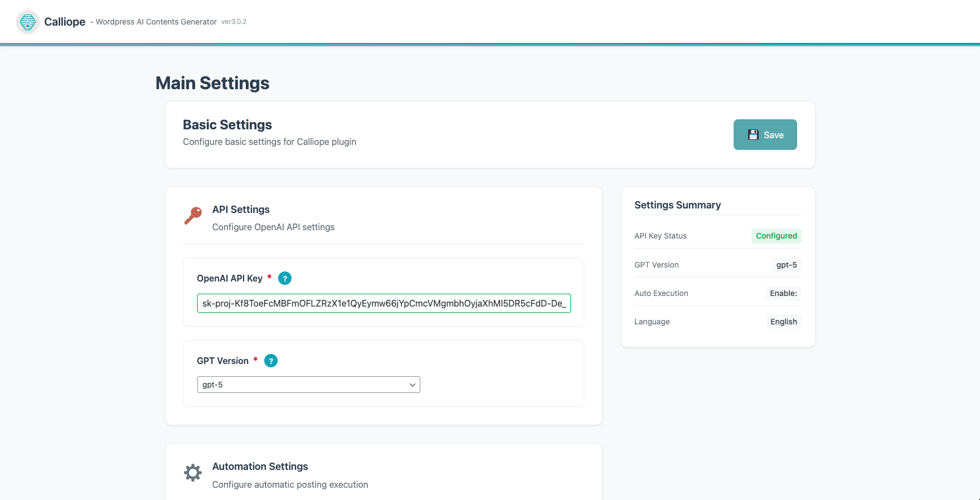The height and width of the screenshot is (500, 980).
Task: Click the OpenAI API Key label
Action: tap(230, 278)
